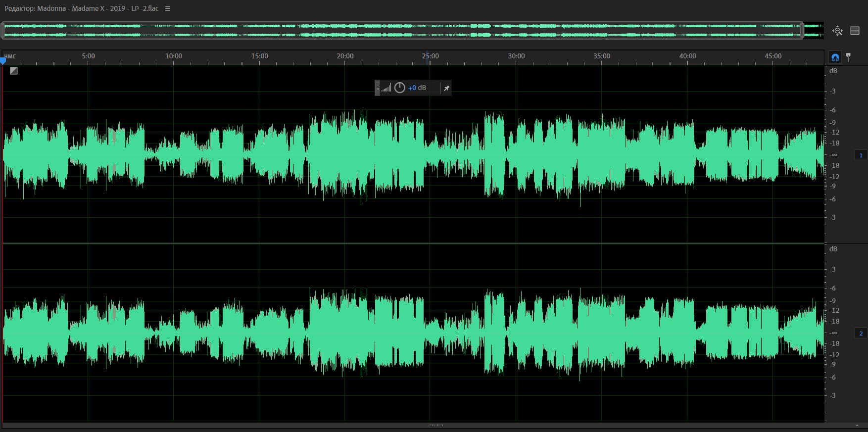This screenshot has width=868, height=432.
Task: Click the fade-in handle at waveform start
Action: point(14,71)
